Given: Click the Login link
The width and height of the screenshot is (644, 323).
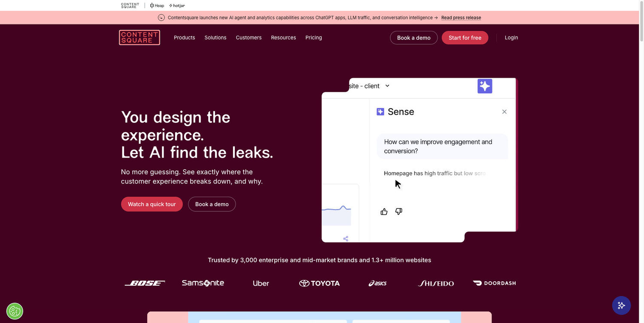Looking at the screenshot, I should pos(511,37).
